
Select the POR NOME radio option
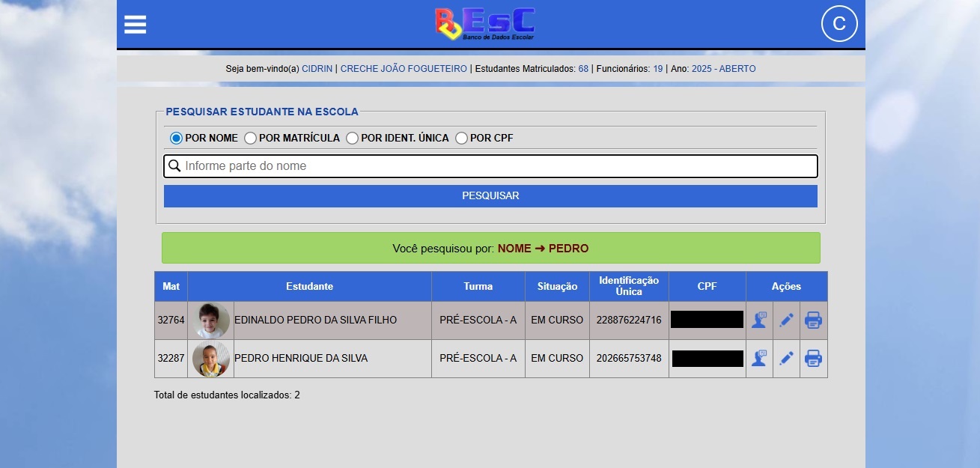177,138
